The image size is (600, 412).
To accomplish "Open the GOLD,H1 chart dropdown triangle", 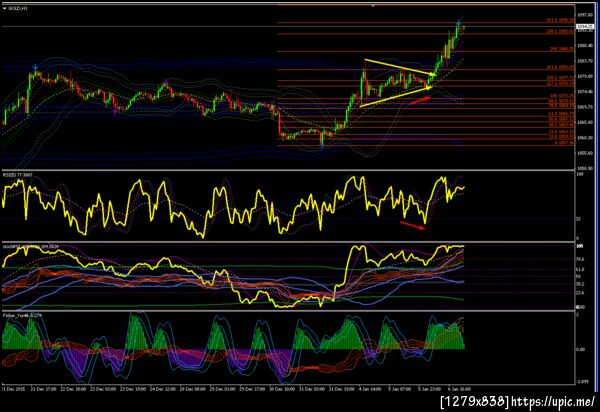I will point(5,8).
